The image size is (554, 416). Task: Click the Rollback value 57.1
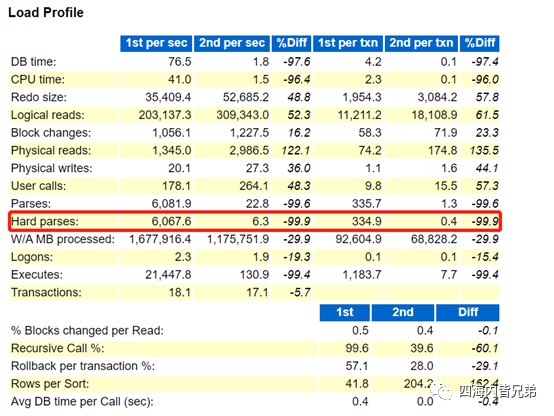(357, 366)
